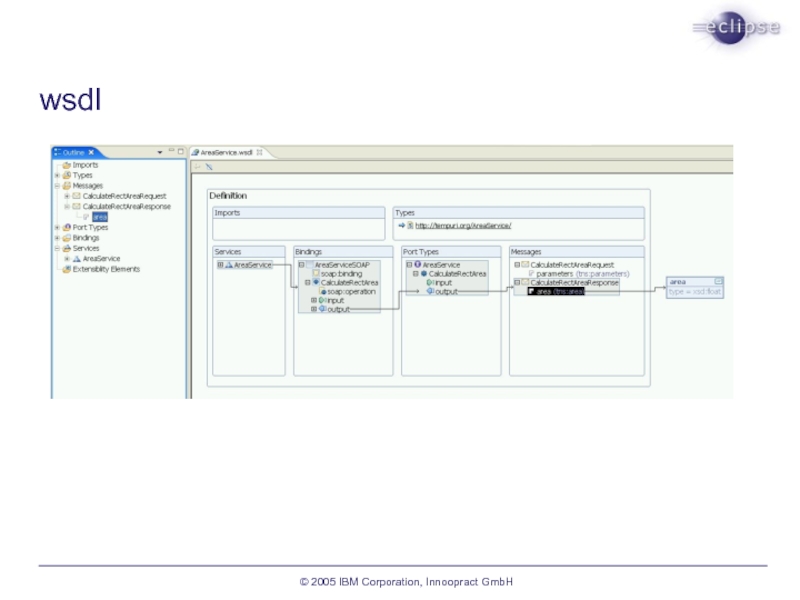The height and width of the screenshot is (600, 800).
Task: Click the eclipse logo in top corner
Action: [x=737, y=28]
